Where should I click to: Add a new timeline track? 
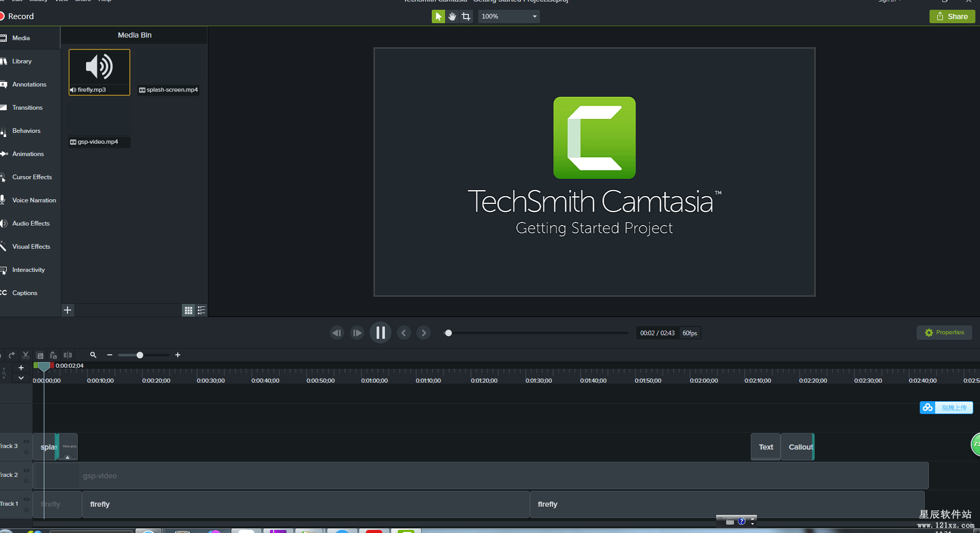[x=21, y=368]
